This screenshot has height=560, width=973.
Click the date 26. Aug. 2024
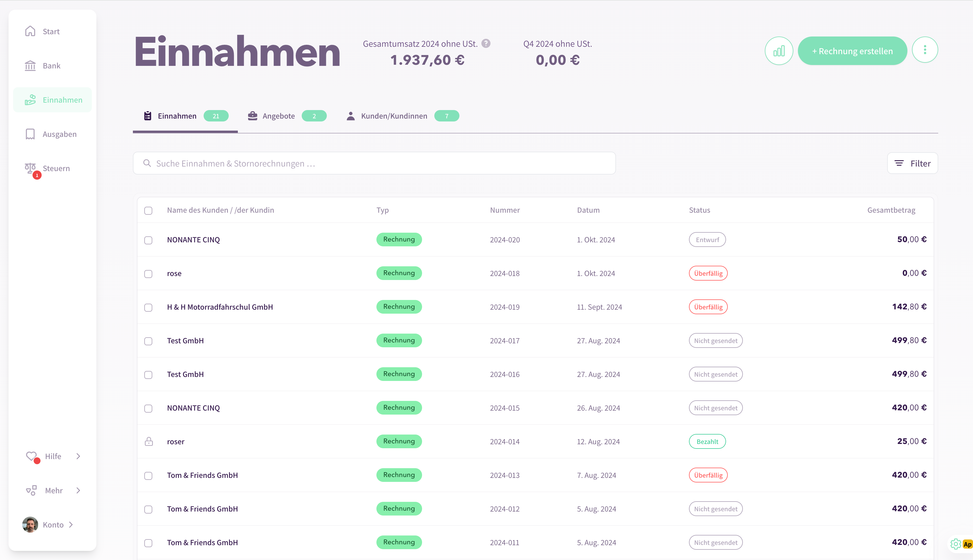598,408
